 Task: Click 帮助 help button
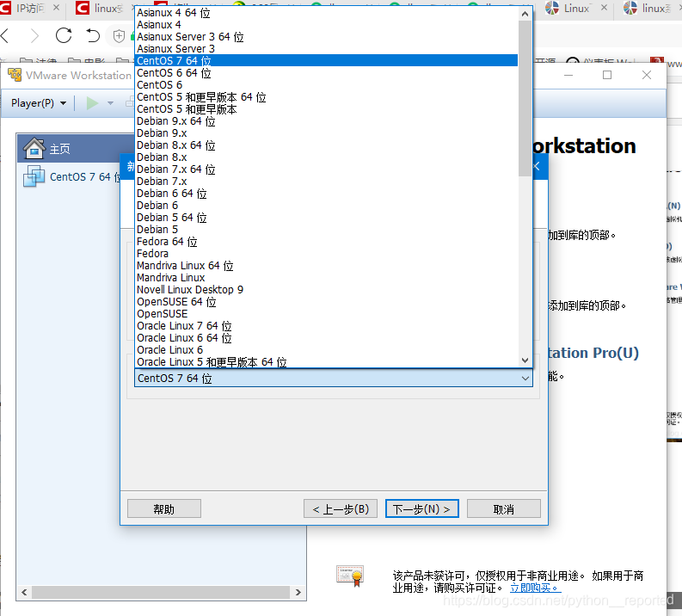[x=164, y=509]
